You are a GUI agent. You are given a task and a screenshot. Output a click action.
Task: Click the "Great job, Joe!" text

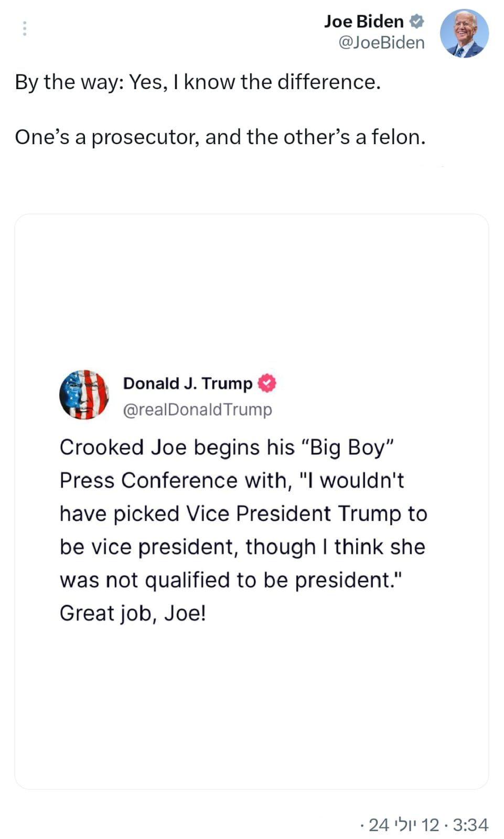133,614
